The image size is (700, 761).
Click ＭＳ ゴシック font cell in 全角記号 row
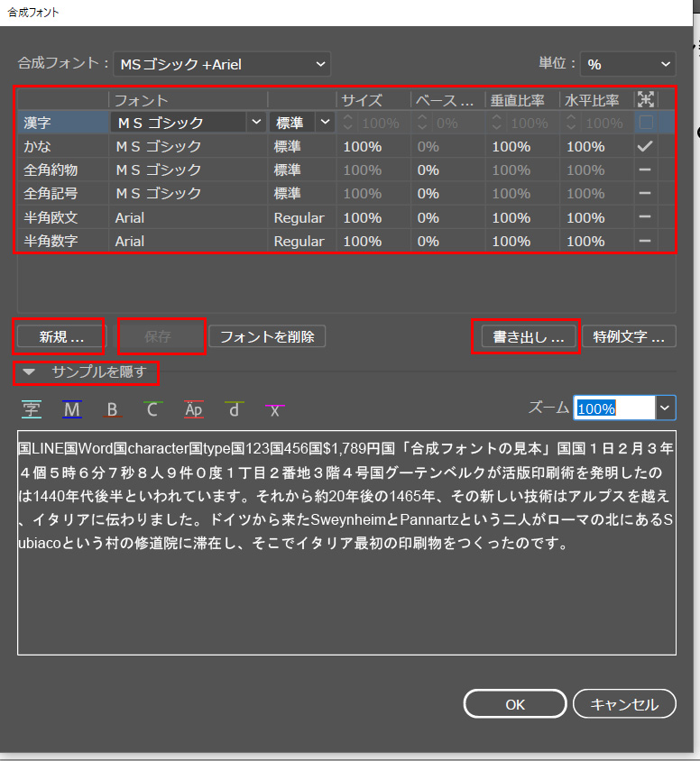[158, 194]
